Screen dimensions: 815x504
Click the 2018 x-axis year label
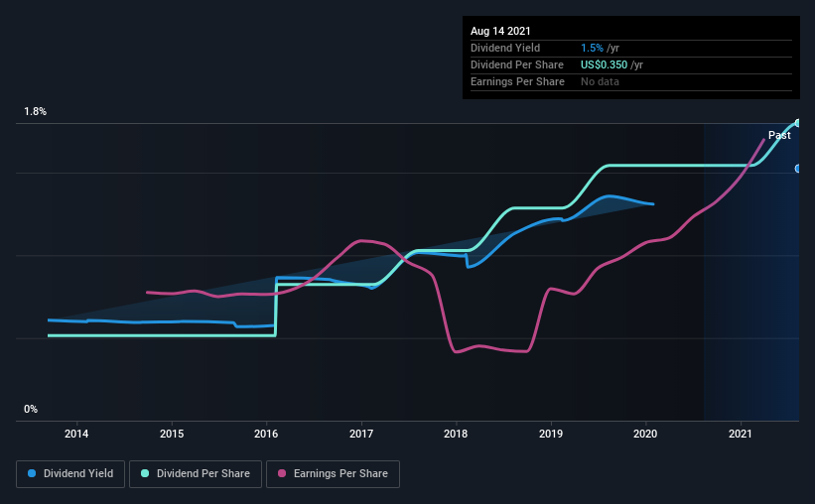(456, 434)
